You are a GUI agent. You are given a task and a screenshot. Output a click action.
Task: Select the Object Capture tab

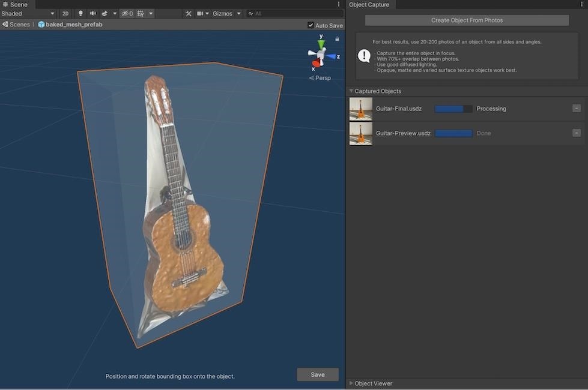(369, 4)
